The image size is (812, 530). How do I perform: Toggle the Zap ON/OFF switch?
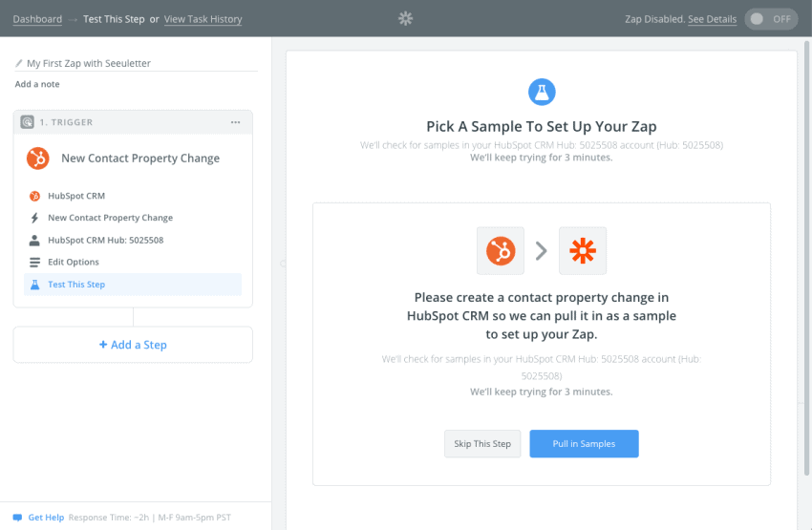tap(771, 19)
